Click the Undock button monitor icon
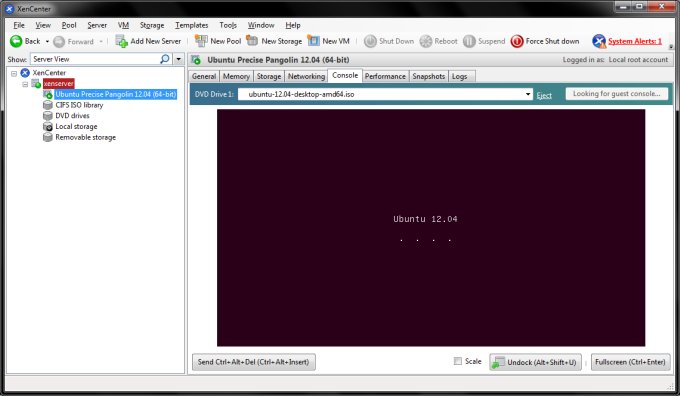Viewport: 680px width, 396px height. coord(498,362)
